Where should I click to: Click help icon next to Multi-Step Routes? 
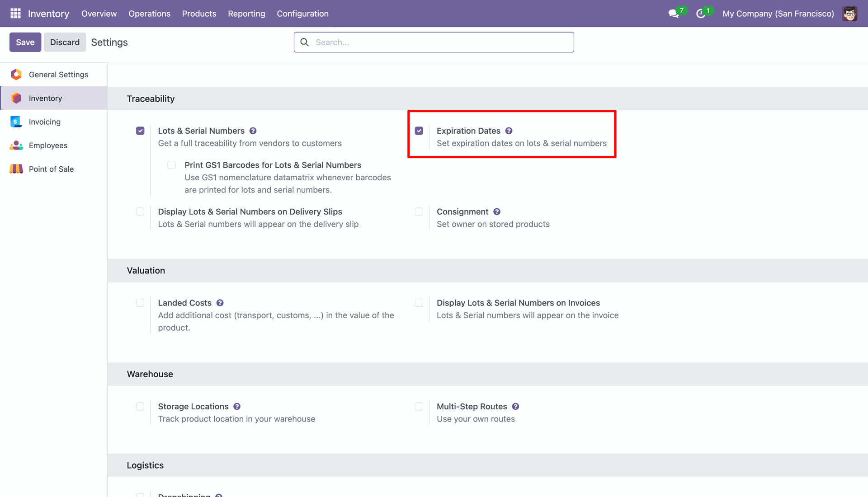pyautogui.click(x=515, y=406)
